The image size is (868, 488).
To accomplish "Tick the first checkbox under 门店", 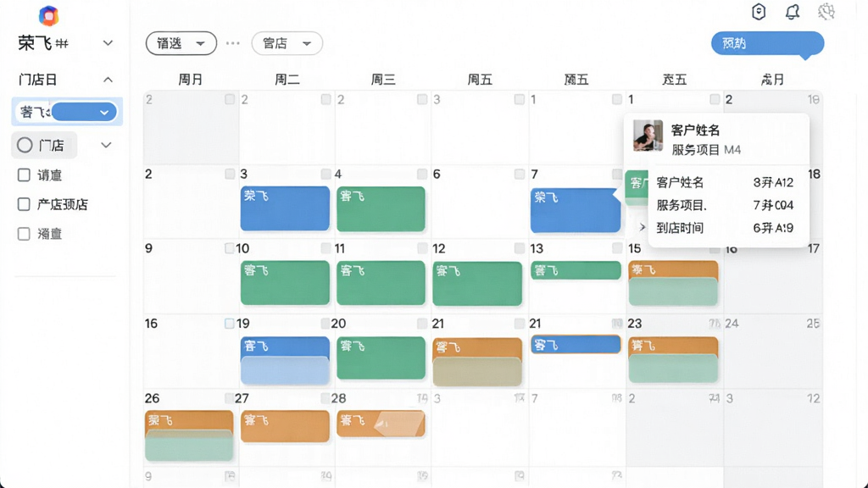I will click(24, 175).
